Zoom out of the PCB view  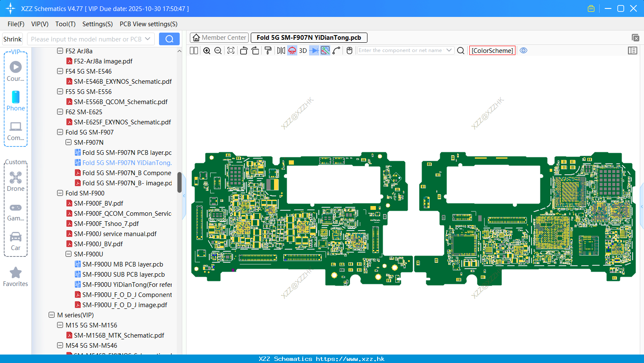tap(218, 50)
